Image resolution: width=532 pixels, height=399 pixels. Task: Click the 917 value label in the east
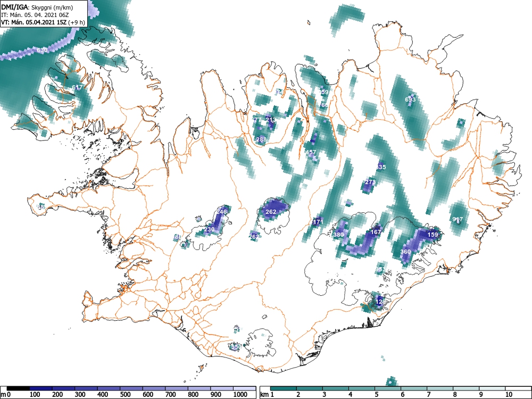pos(458,220)
